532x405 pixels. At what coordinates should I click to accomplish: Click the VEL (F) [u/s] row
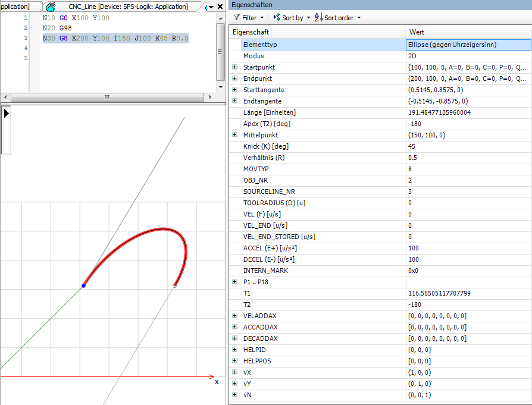(x=380, y=214)
